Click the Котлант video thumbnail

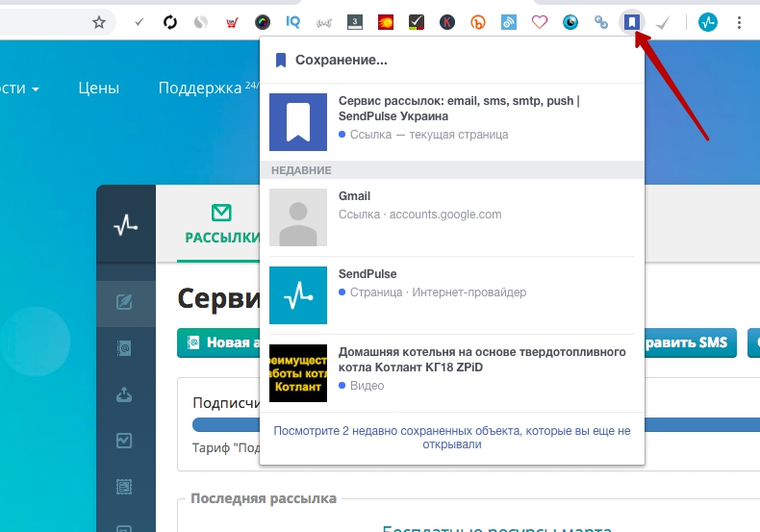point(298,373)
